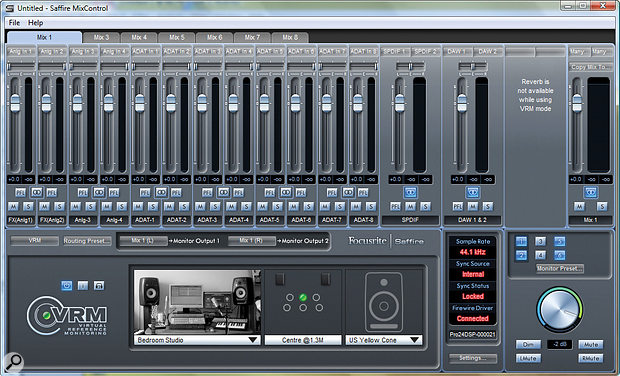This screenshot has height=376, width=620.
Task: Open the US Yellow Cone speaker dropdown
Action: coord(384,340)
